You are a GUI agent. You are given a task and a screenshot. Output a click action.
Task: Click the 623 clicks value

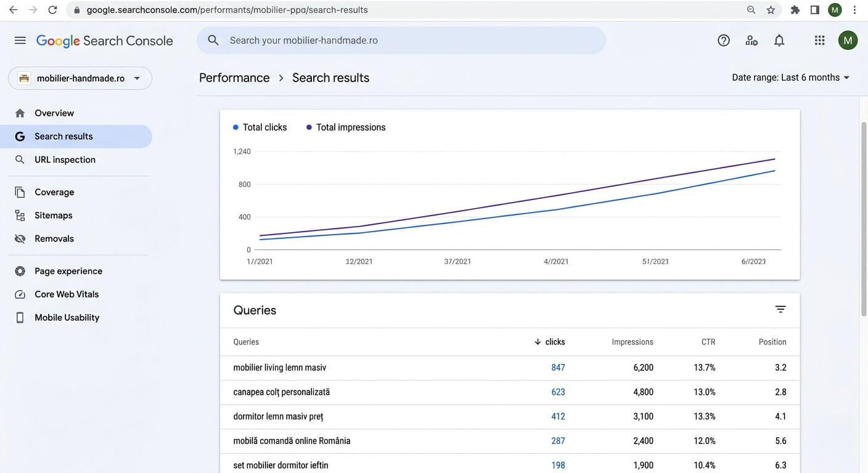click(x=558, y=392)
